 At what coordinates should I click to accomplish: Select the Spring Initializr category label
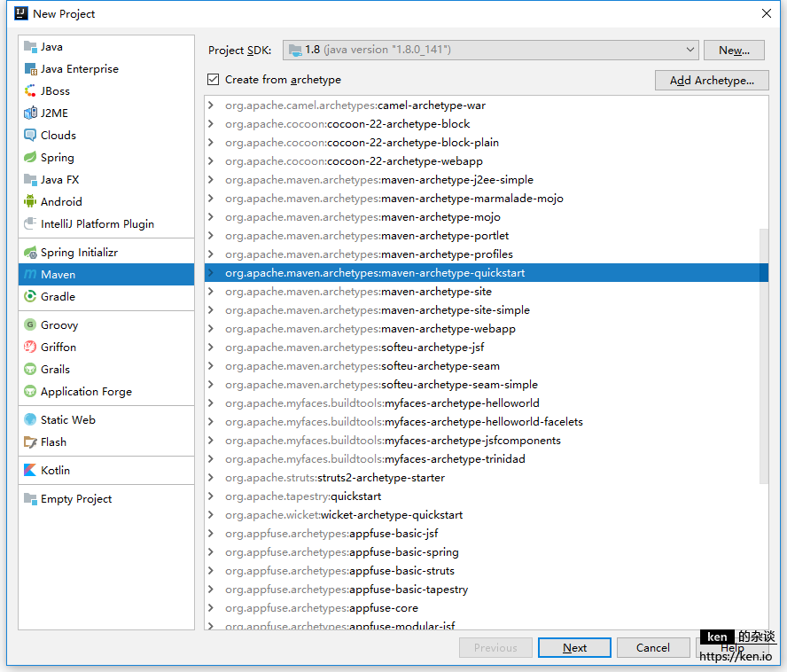pyautogui.click(x=79, y=252)
